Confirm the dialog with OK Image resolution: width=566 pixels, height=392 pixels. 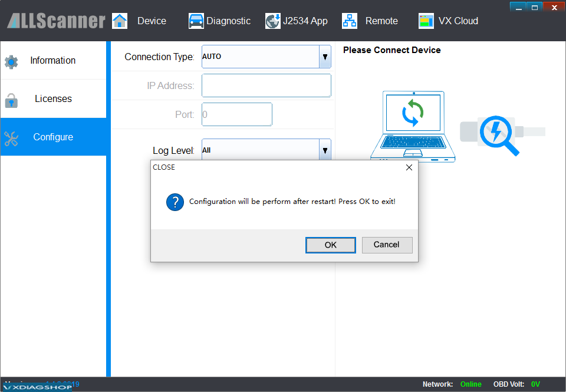coord(331,245)
